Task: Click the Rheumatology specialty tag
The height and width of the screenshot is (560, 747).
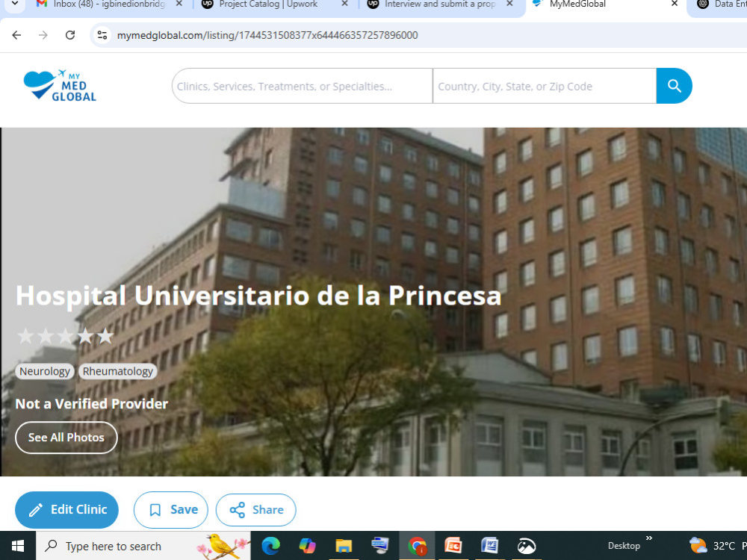Action: pos(118,371)
